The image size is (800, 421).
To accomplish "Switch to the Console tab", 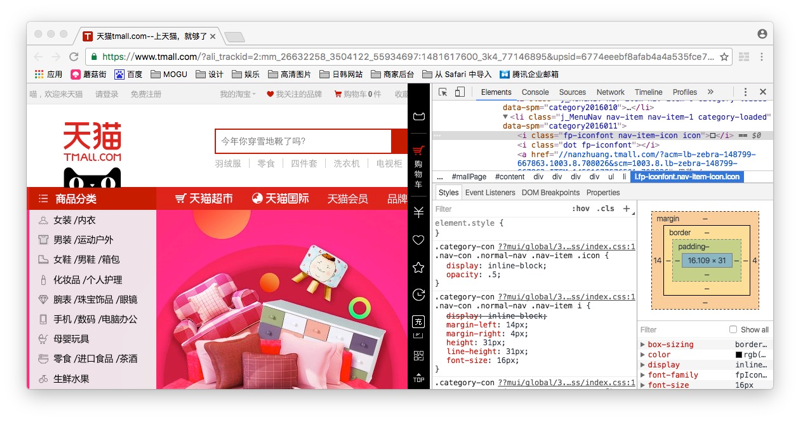I will point(535,92).
